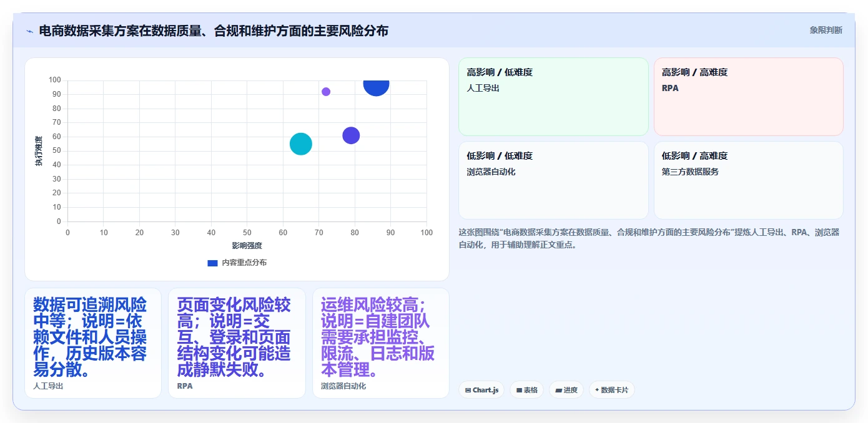The width and height of the screenshot is (868, 423).
Task: Click the blue legend color box
Action: 212,263
